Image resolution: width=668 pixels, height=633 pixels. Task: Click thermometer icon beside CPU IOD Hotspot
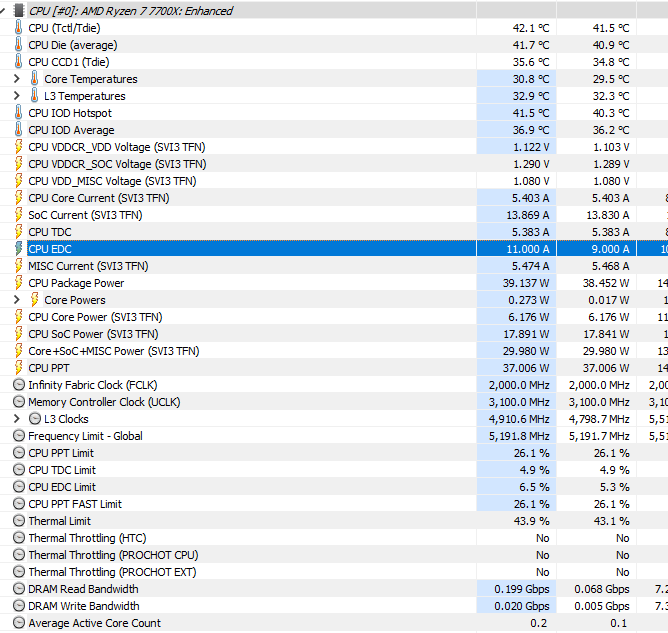pos(18,113)
